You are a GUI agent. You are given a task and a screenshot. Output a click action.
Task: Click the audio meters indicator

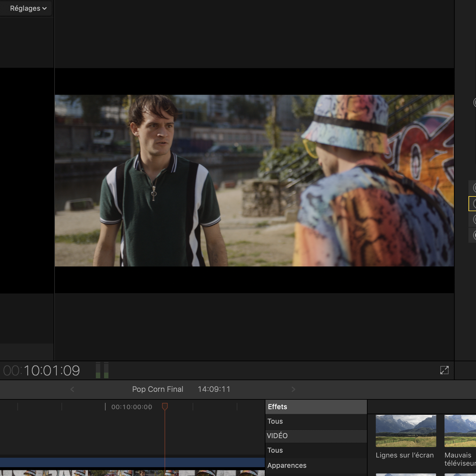point(102,370)
